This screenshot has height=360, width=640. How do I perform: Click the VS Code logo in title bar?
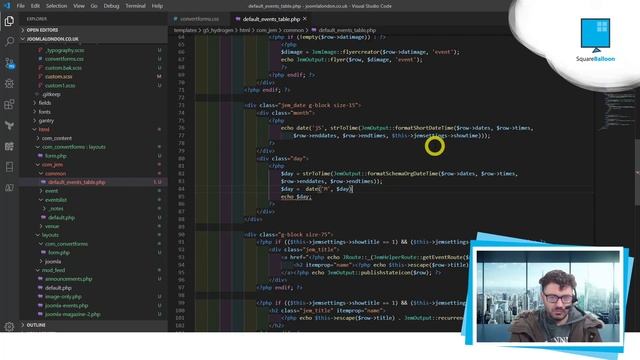7,6
